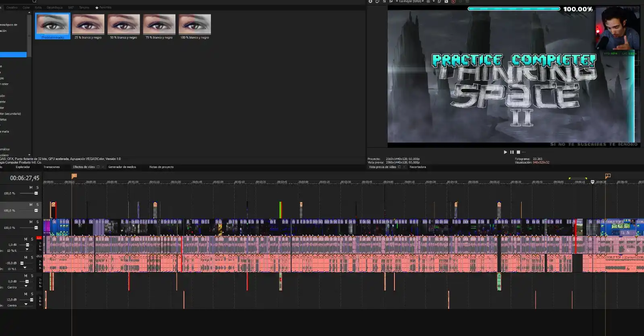Switch to the Desenfoque effects tab
644x336 pixels.
pos(54,8)
